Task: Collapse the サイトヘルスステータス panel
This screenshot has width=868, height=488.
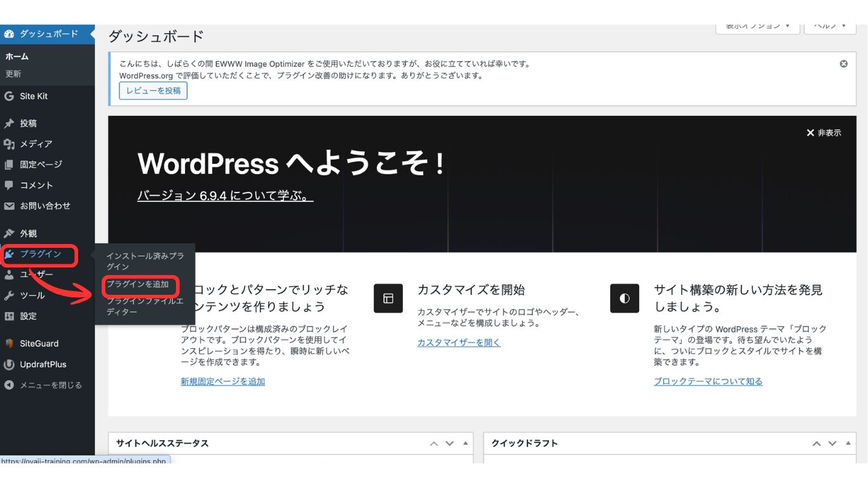Action: click(x=466, y=444)
